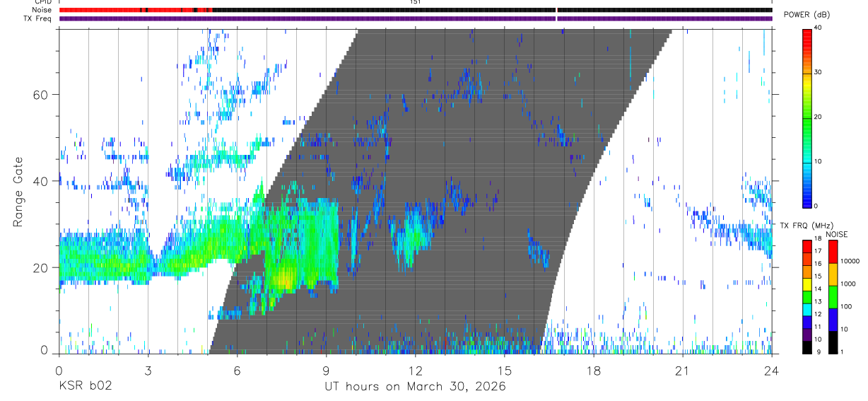This screenshot has height=401, width=868.
Task: Click the 'Range Gate' y-axis title
Action: pos(18,192)
